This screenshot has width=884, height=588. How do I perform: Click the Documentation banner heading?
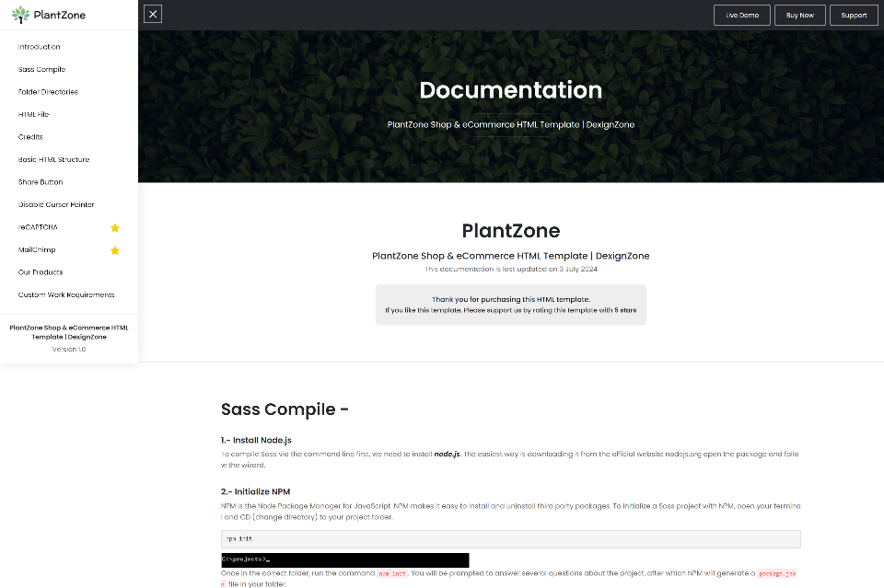coord(511,90)
